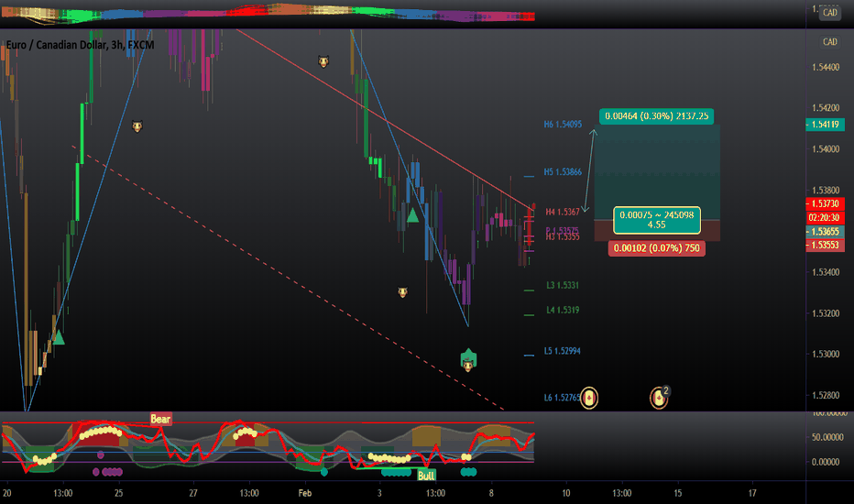Click the single purple dot below the oscillator midline
The height and width of the screenshot is (504, 854).
[100, 455]
